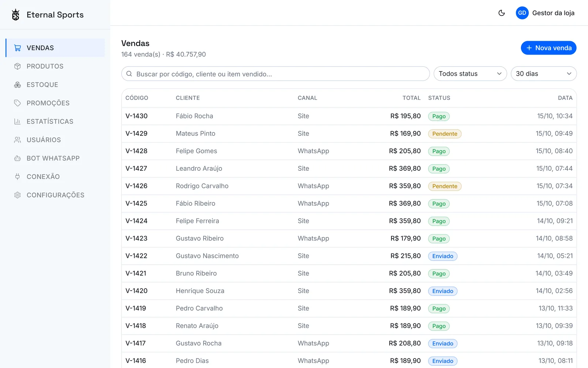Click Eternal Sports brand title
Image resolution: width=588 pixels, height=368 pixels.
(55, 15)
